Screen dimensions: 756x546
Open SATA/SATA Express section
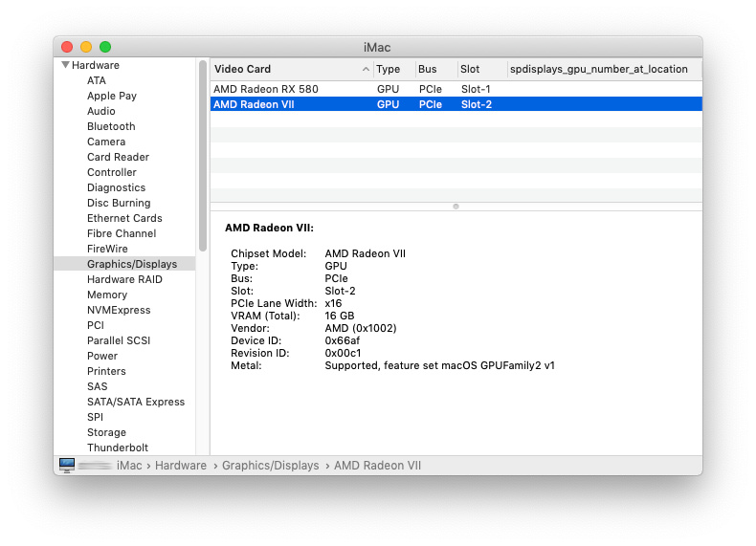click(136, 403)
